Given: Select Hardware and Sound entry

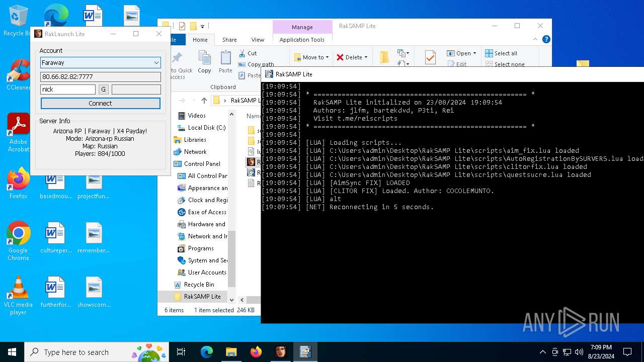Looking at the screenshot, I should [x=202, y=224].
